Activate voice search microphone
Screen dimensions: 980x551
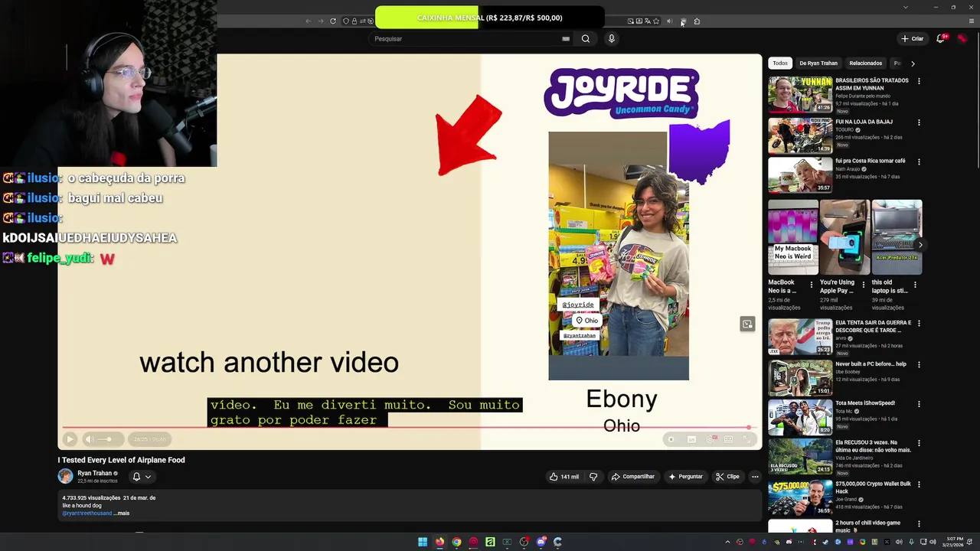point(611,38)
